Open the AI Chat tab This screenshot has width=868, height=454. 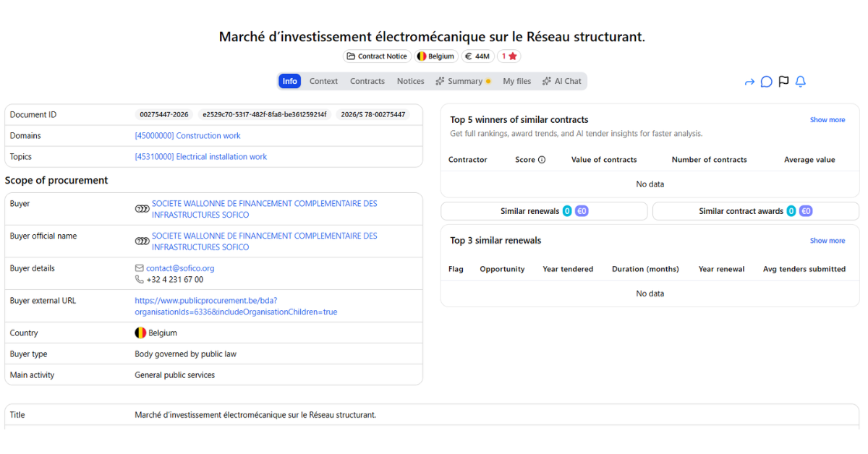562,82
